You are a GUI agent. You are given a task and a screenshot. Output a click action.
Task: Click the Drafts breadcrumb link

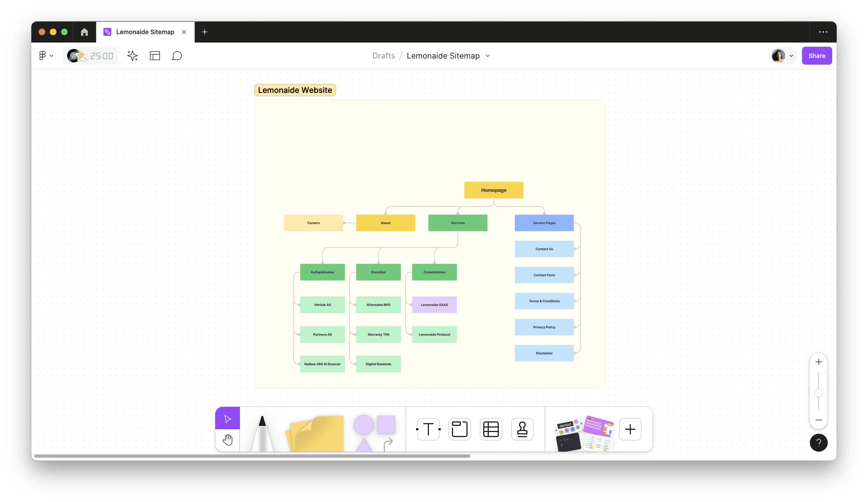tap(384, 56)
